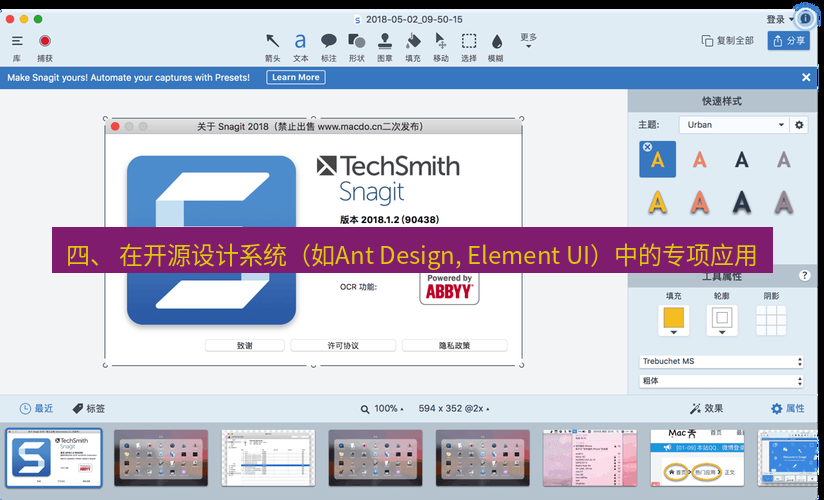Open the 594 x 352 image size dropdown
824x500 pixels.
(x=454, y=409)
